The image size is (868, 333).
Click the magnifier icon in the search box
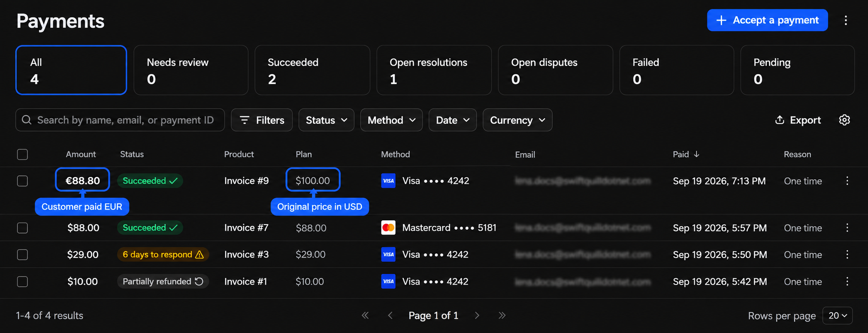pos(27,120)
